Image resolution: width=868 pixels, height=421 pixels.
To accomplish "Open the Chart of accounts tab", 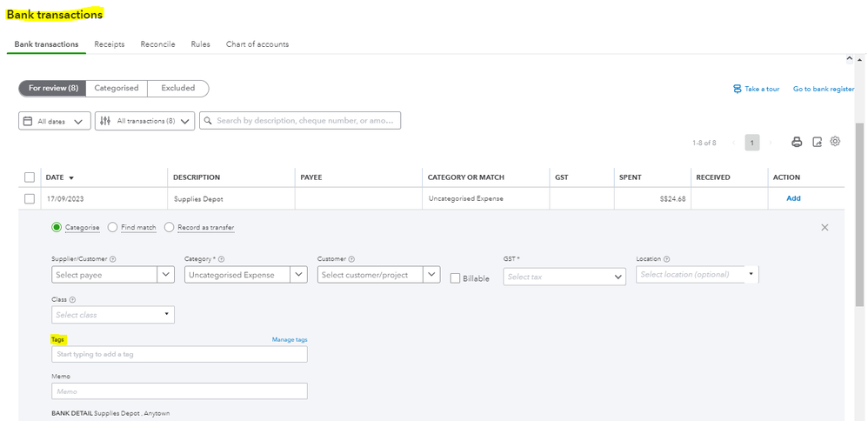I will pos(257,44).
